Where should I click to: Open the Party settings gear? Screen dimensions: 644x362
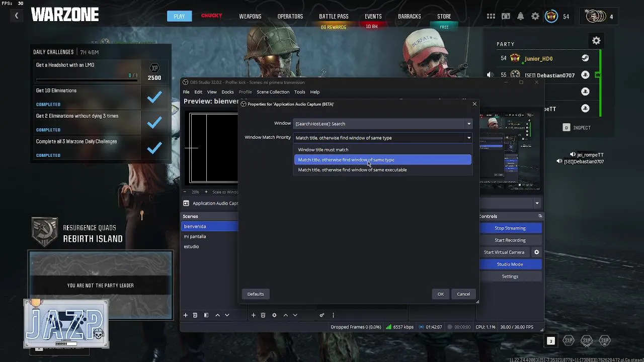596,41
